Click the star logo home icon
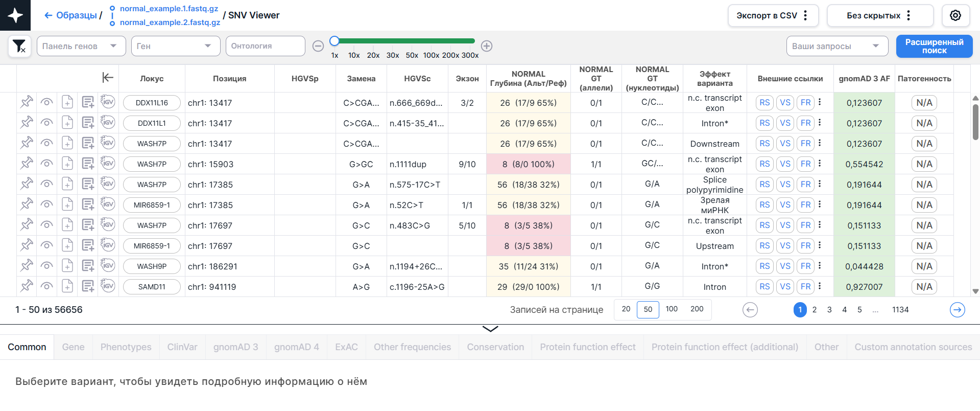980x411 pixels. (x=15, y=15)
